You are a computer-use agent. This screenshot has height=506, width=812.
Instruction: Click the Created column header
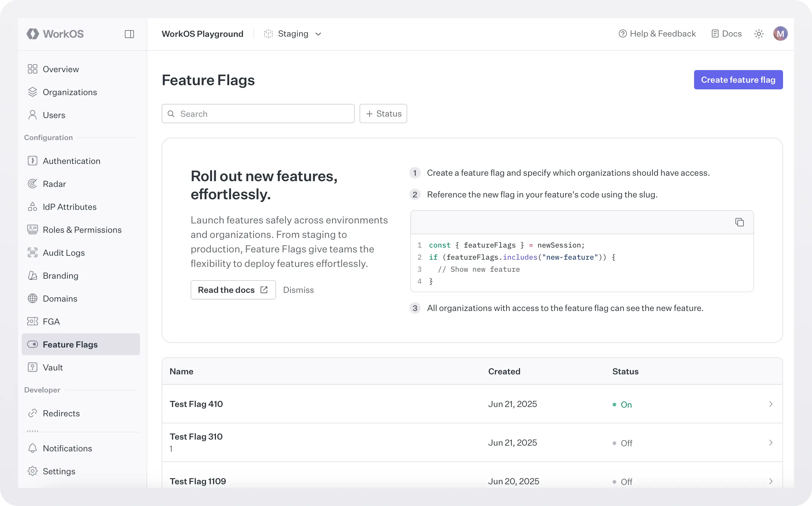tap(504, 371)
